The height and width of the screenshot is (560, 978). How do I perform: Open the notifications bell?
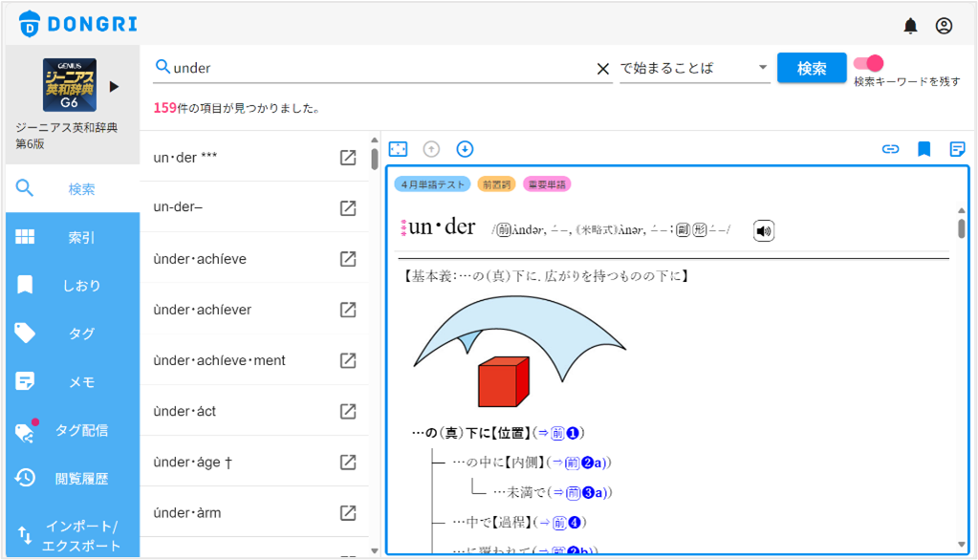pyautogui.click(x=911, y=26)
